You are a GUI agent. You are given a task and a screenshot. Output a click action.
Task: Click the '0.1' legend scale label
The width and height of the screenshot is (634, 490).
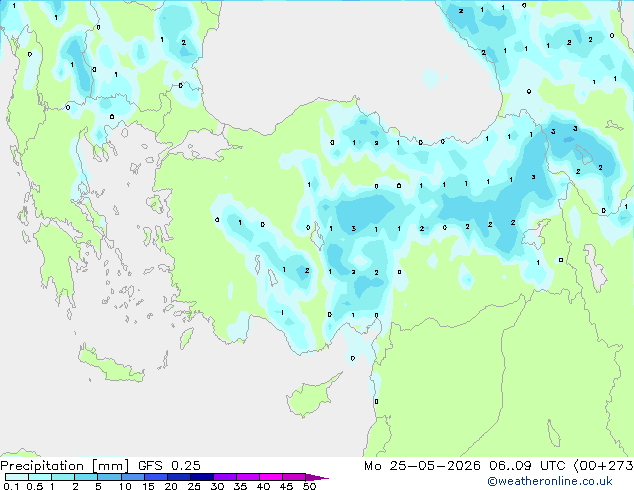(x=11, y=486)
